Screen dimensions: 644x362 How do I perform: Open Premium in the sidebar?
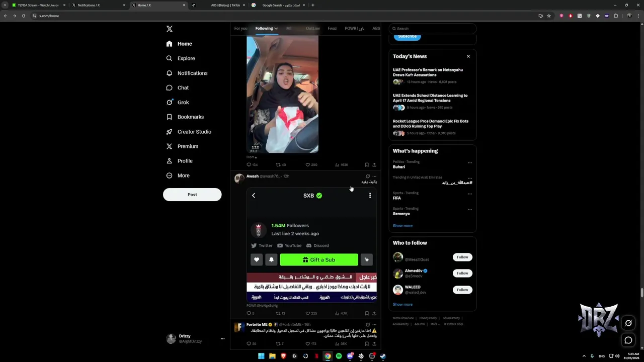coord(182,146)
